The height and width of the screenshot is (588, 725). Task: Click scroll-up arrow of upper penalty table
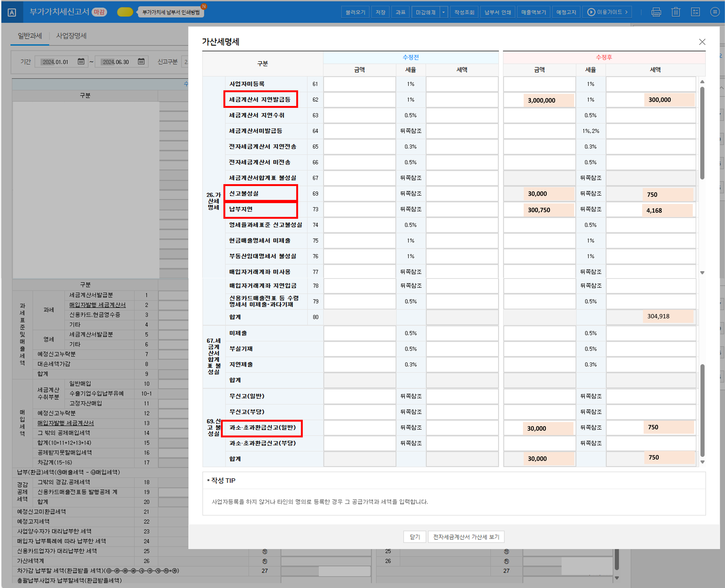(702, 82)
